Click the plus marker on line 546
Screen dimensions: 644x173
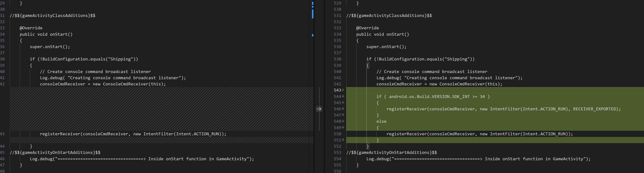pyautogui.click(x=343, y=109)
